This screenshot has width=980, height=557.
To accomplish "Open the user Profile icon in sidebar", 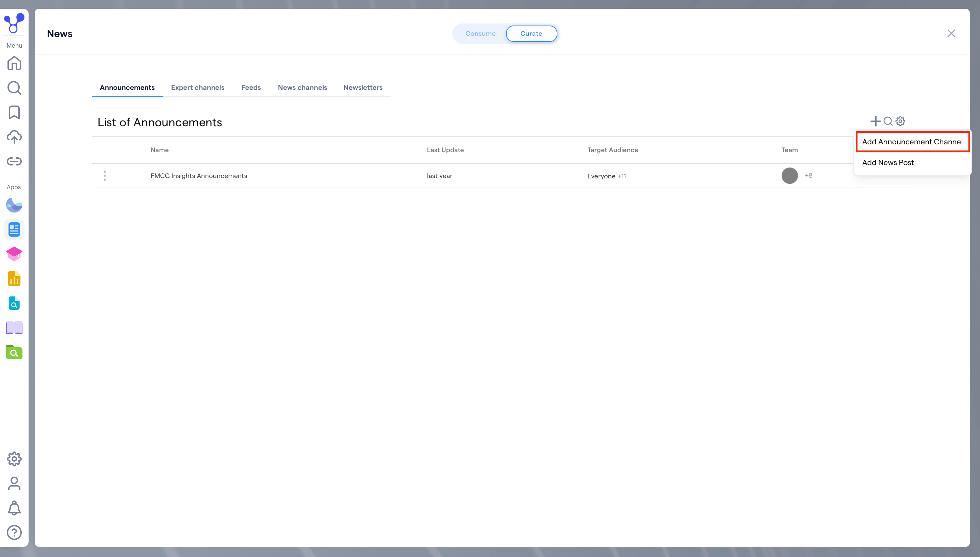I will click(14, 483).
